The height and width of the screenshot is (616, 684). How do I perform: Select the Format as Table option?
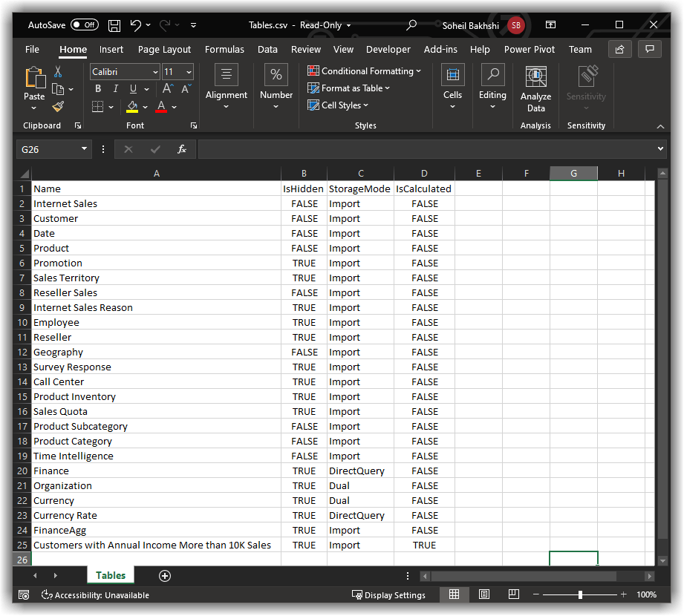point(348,88)
